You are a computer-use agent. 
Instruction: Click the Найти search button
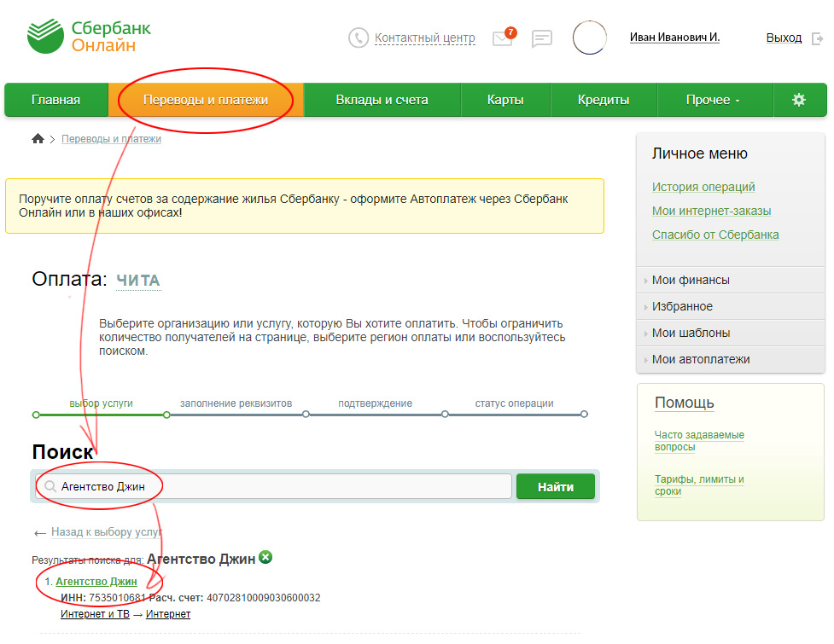[556, 487]
